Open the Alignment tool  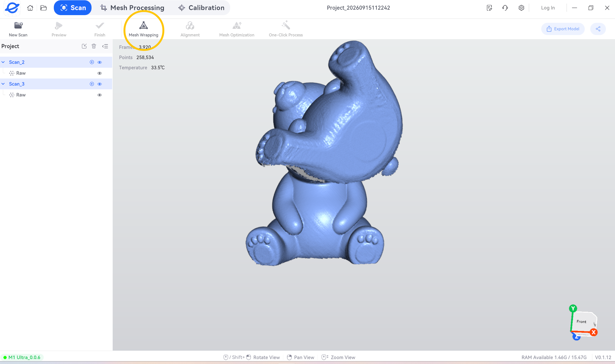coord(190,29)
